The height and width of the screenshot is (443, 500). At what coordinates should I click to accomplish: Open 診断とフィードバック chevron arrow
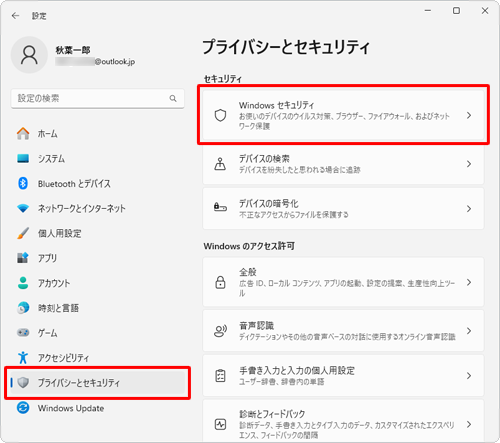coord(469,424)
